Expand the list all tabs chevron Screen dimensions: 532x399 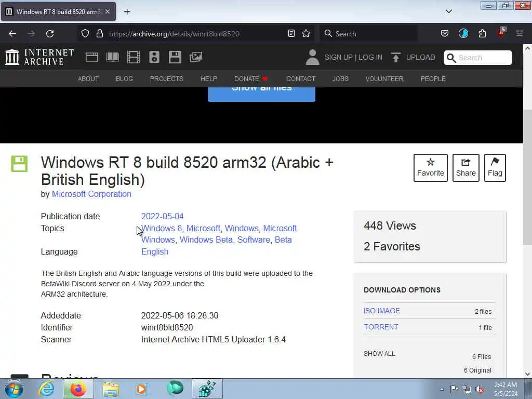pyautogui.click(x=448, y=11)
